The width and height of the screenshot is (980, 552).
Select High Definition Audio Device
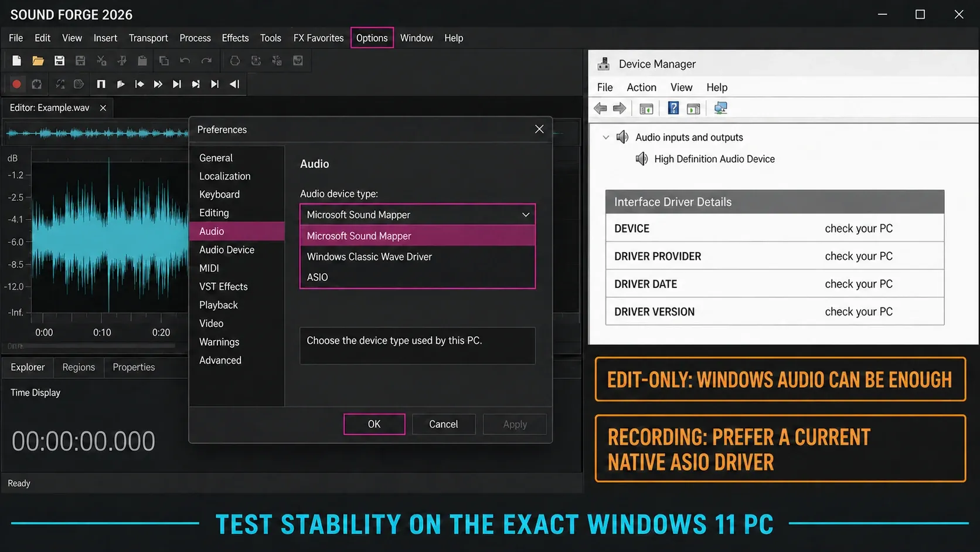tap(714, 159)
